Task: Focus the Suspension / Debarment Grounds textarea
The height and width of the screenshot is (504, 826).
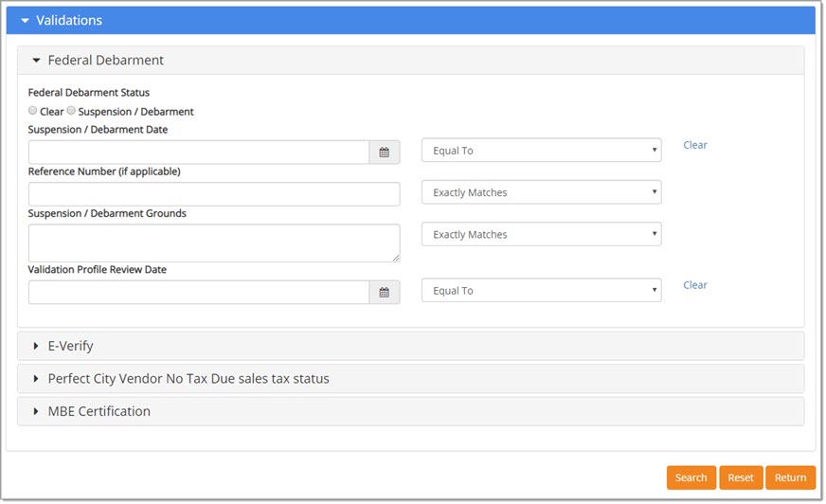Action: point(214,243)
